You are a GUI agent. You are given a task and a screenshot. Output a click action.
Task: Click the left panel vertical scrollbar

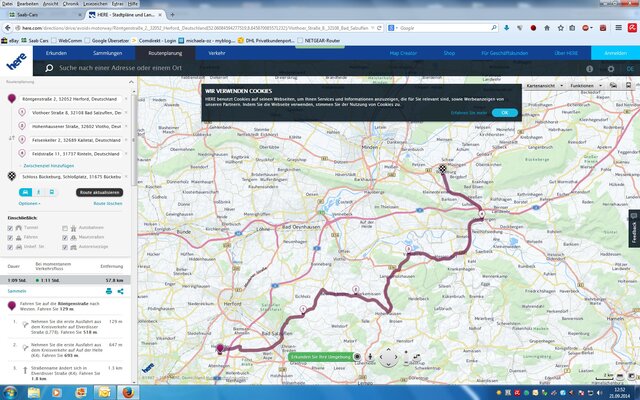pos(134,139)
